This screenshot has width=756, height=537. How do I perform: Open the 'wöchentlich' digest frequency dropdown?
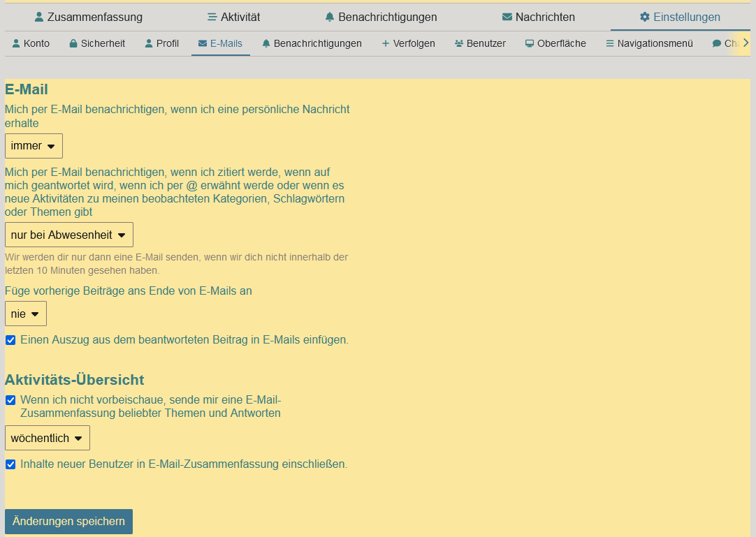pyautogui.click(x=48, y=438)
